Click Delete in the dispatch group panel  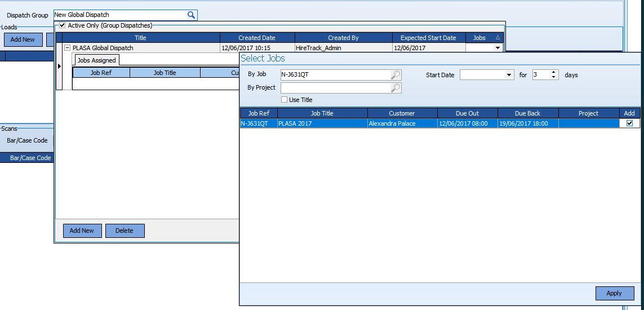point(125,231)
